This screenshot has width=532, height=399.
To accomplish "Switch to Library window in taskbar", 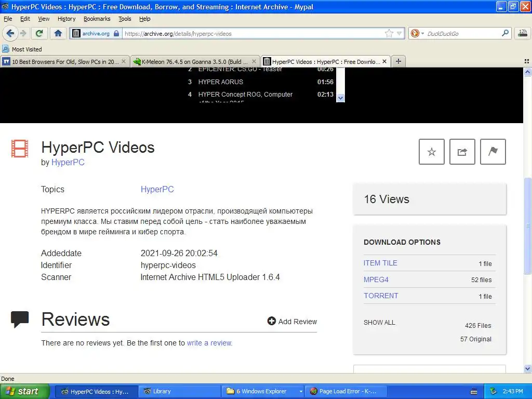I will click(179, 391).
